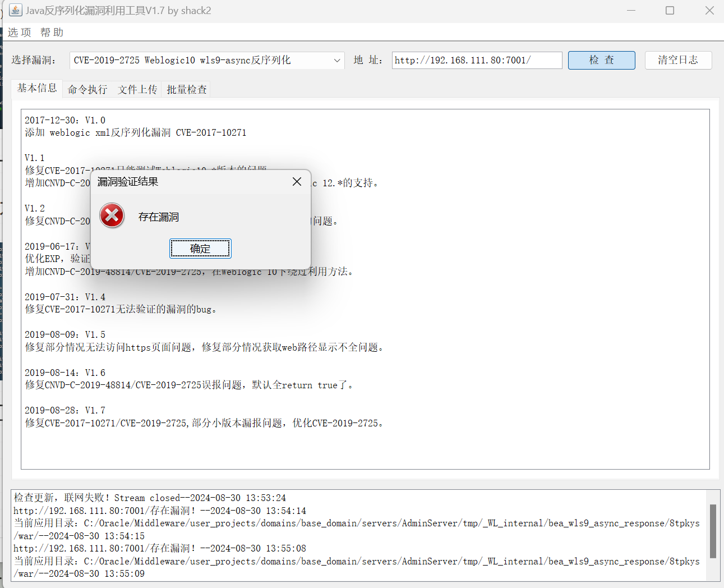Click the Java app icon in title bar
This screenshot has height=588, width=724.
pyautogui.click(x=16, y=11)
